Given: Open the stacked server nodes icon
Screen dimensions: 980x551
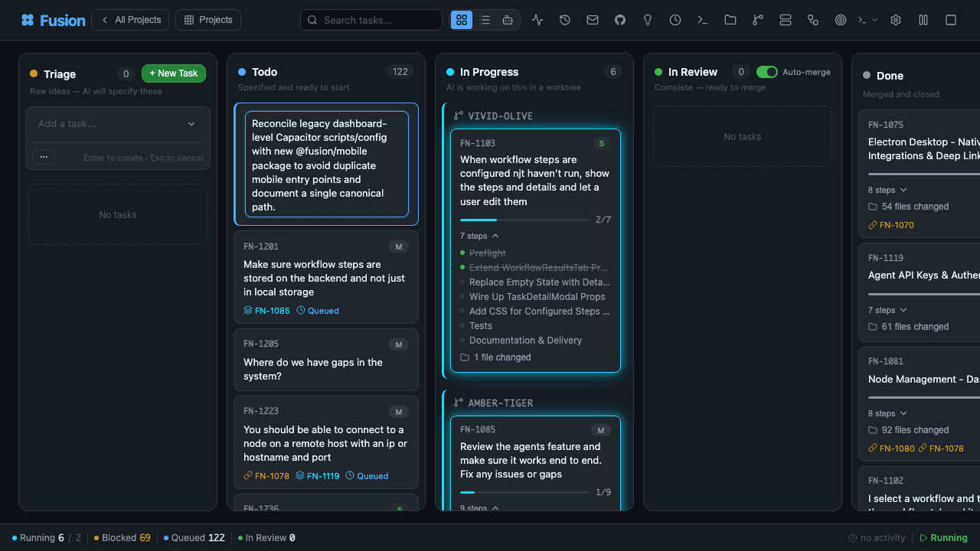Looking at the screenshot, I should click(x=786, y=20).
